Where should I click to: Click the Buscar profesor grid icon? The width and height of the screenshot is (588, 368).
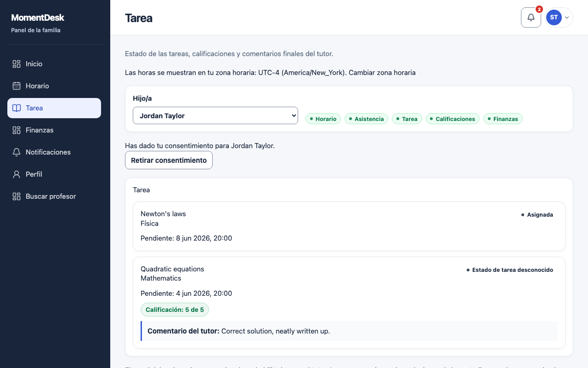tap(17, 196)
